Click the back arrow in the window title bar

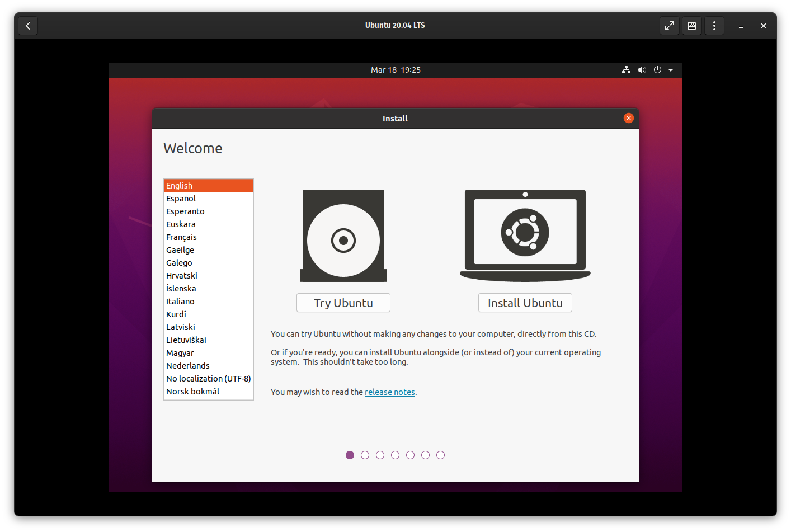(x=28, y=25)
